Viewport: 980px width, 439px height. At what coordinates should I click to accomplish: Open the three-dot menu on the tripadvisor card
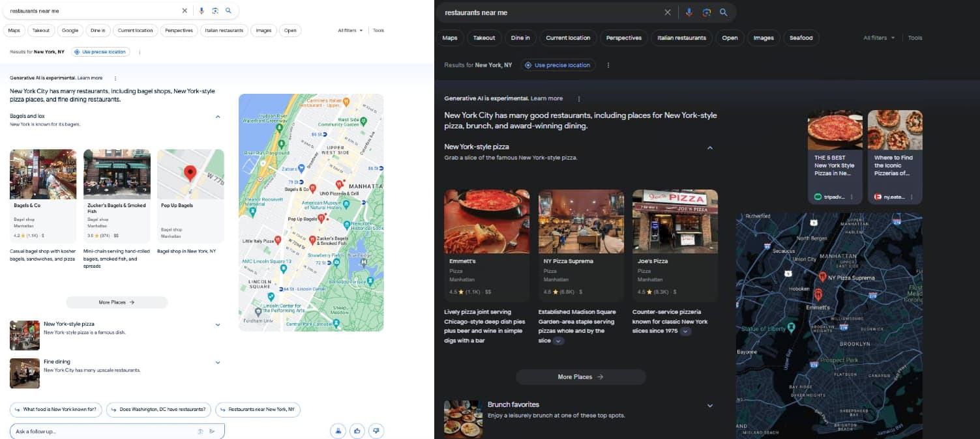[852, 197]
